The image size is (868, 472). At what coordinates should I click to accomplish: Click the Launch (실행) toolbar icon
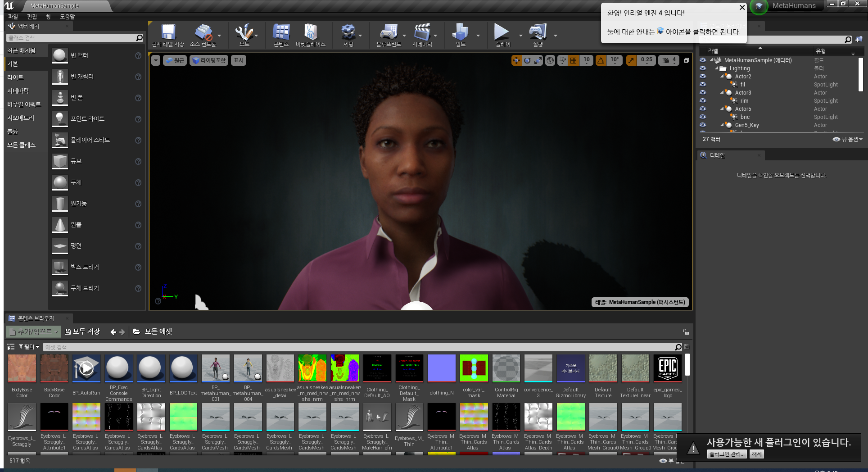pyautogui.click(x=538, y=35)
